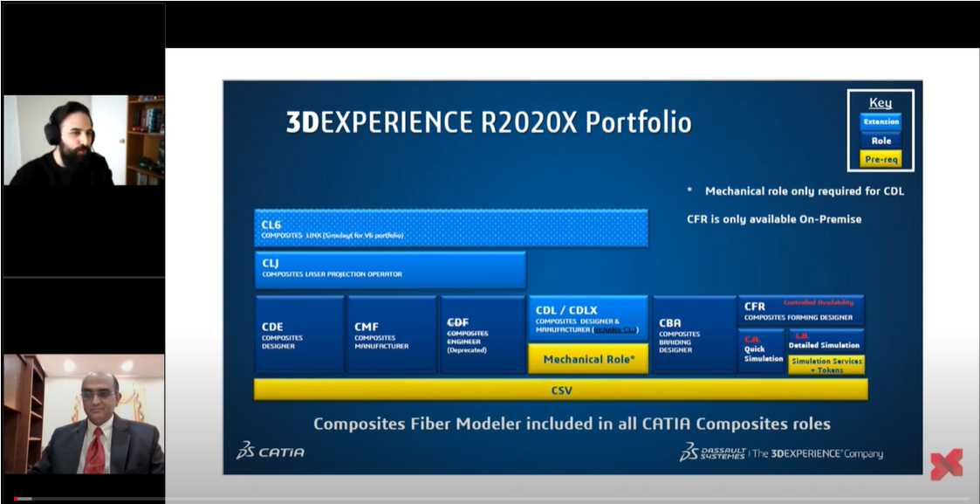Click the "CMF Composites Manufacturer" box
This screenshot has width=980, height=504.
392,335
